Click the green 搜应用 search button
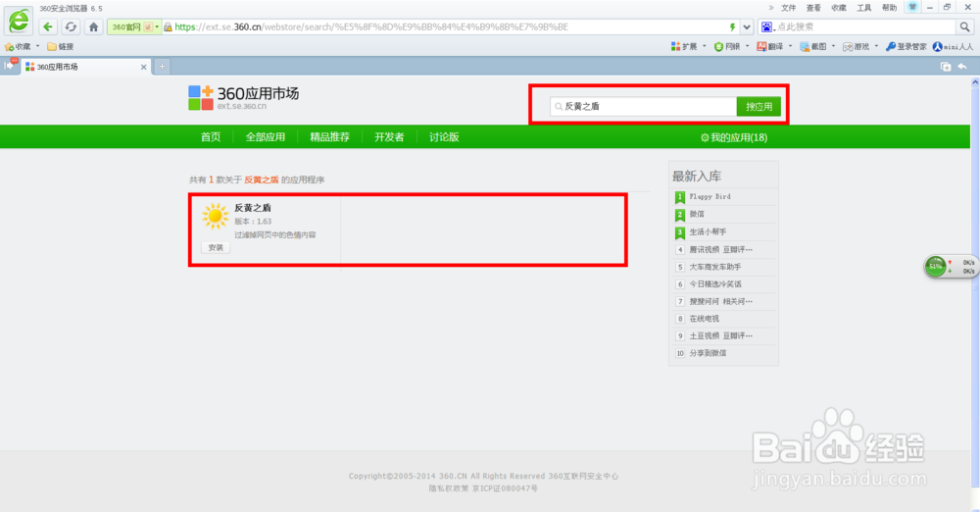 (x=759, y=106)
